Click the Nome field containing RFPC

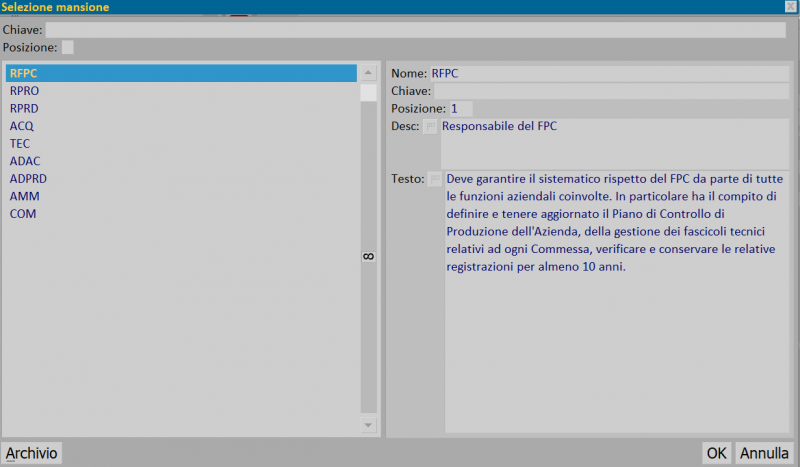click(610, 73)
